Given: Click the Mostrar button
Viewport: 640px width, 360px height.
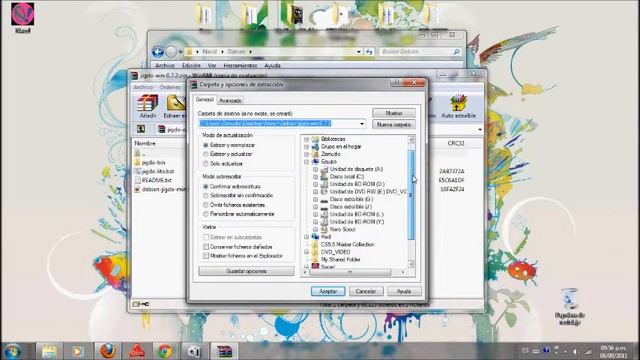Looking at the screenshot, I should click(394, 113).
